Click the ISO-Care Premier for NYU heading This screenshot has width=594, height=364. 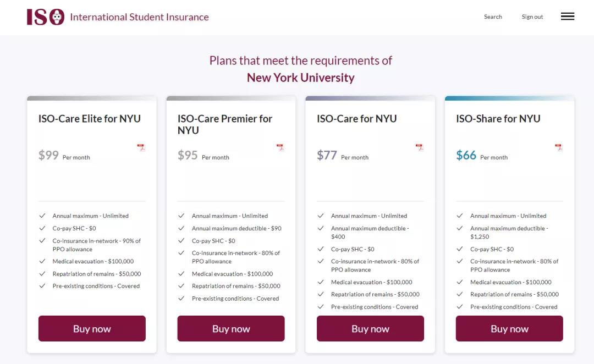pos(225,124)
